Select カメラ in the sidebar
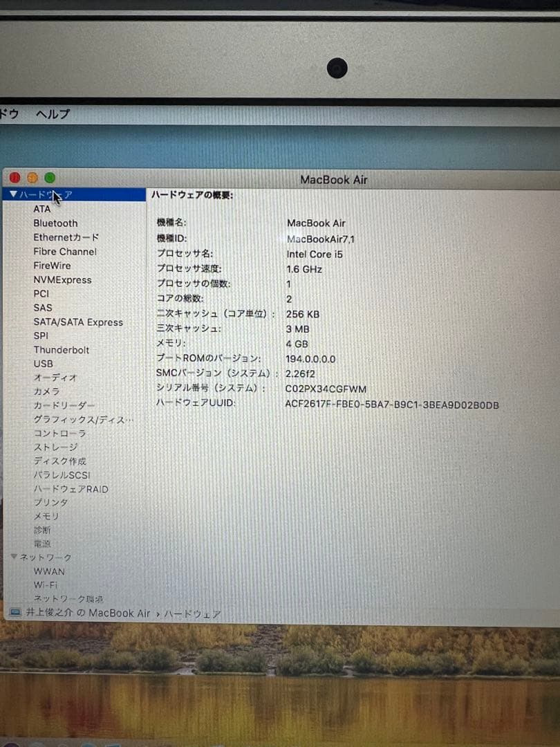 [x=46, y=391]
